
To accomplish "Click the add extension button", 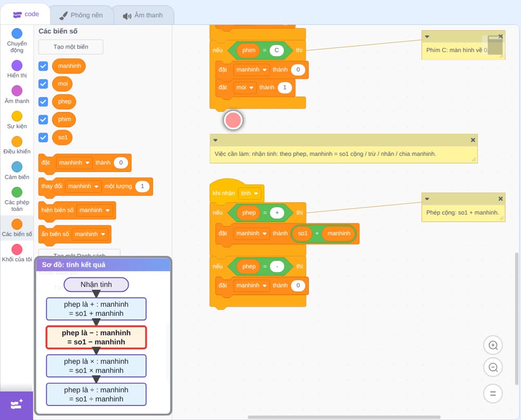I will (x=17, y=405).
